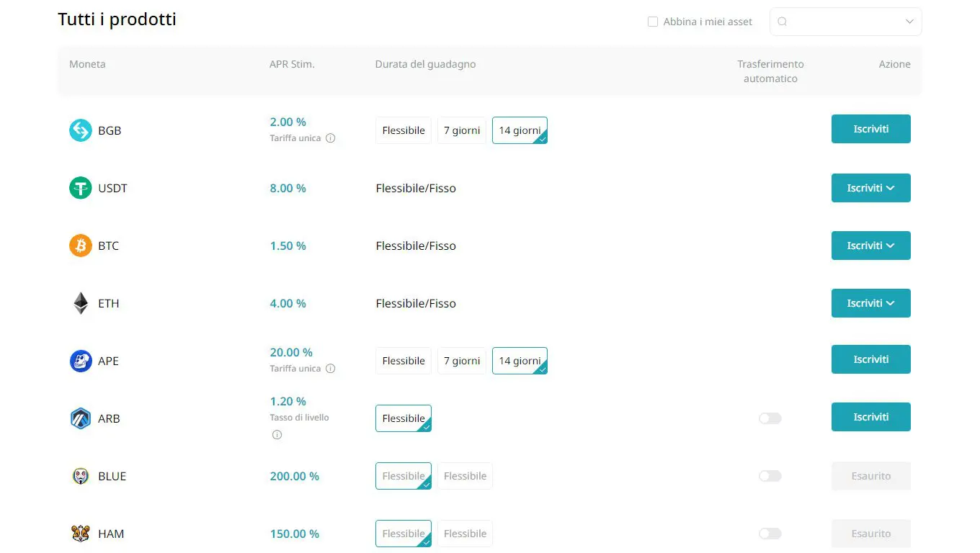
Task: Expand the BTC Iscriviti dropdown button
Action: (871, 246)
